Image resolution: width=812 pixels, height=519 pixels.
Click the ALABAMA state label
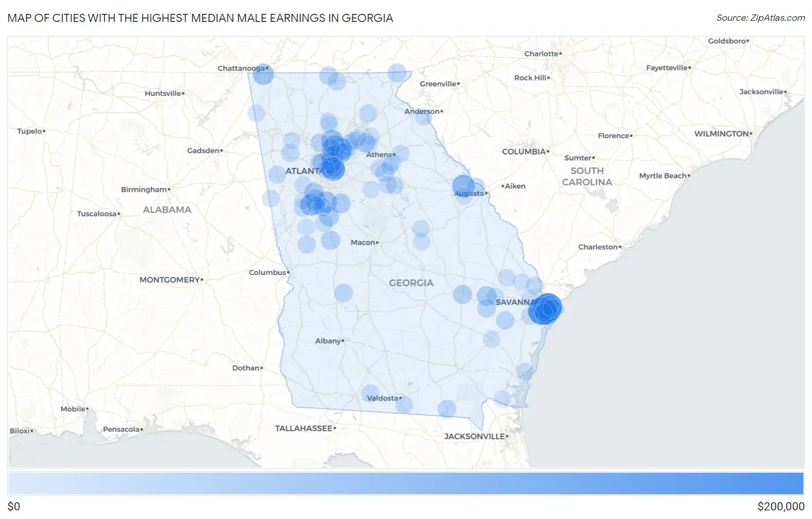[167, 210]
